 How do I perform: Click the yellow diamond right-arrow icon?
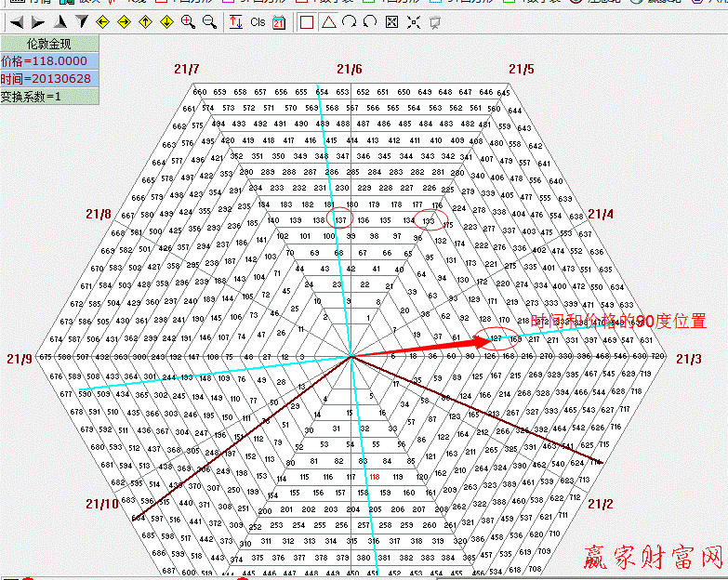125,21
